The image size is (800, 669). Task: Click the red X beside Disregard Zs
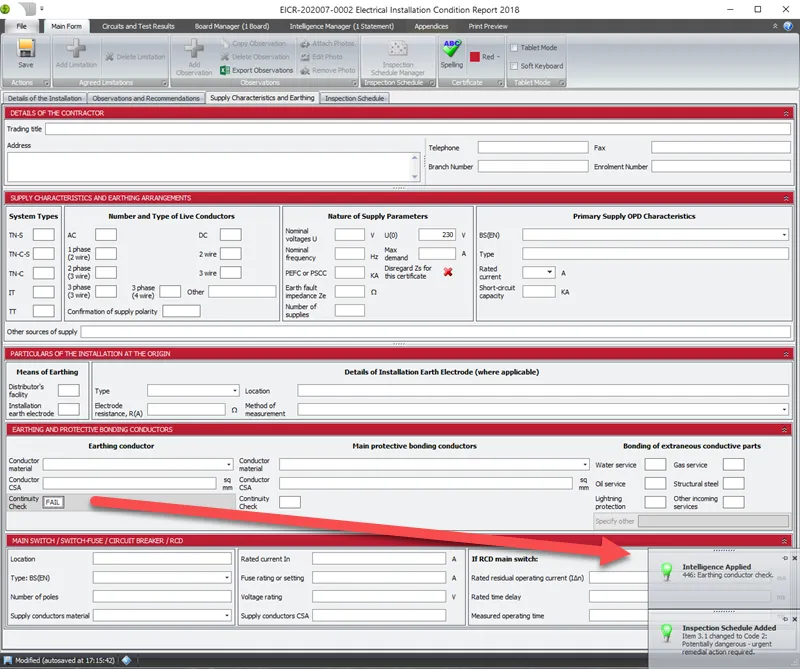click(449, 272)
